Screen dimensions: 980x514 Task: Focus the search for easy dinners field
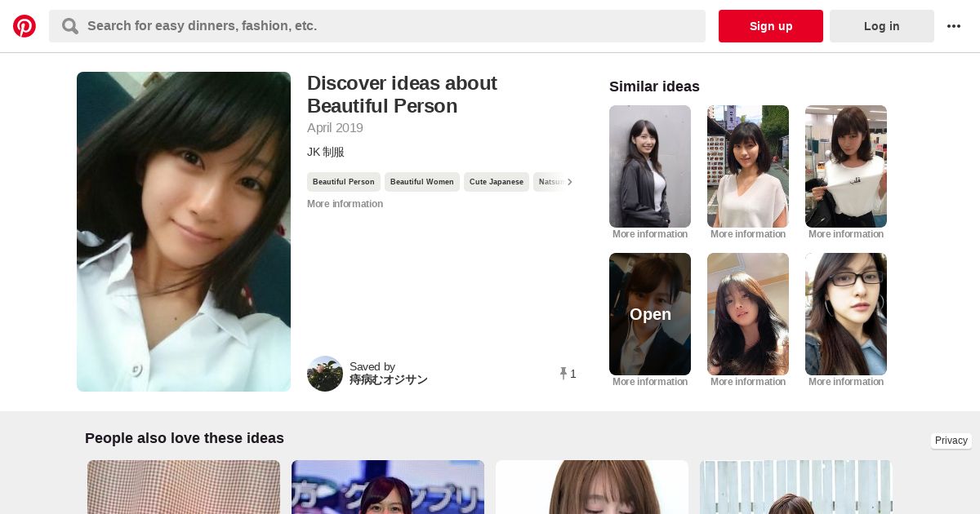click(x=377, y=26)
